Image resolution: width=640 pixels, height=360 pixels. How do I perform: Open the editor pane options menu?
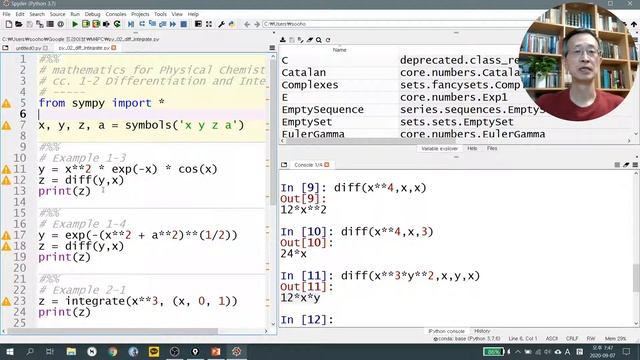272,48
